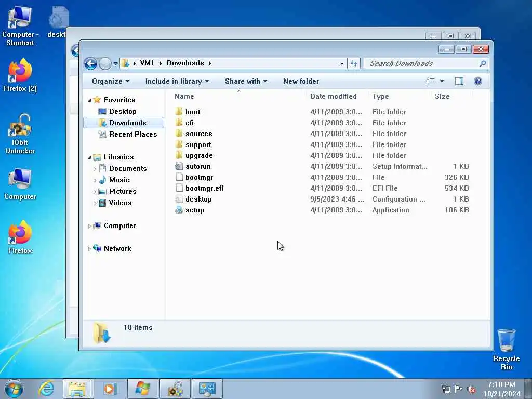Image resolution: width=532 pixels, height=399 pixels.
Task: Select the desktop configuration file
Action: pos(198,199)
